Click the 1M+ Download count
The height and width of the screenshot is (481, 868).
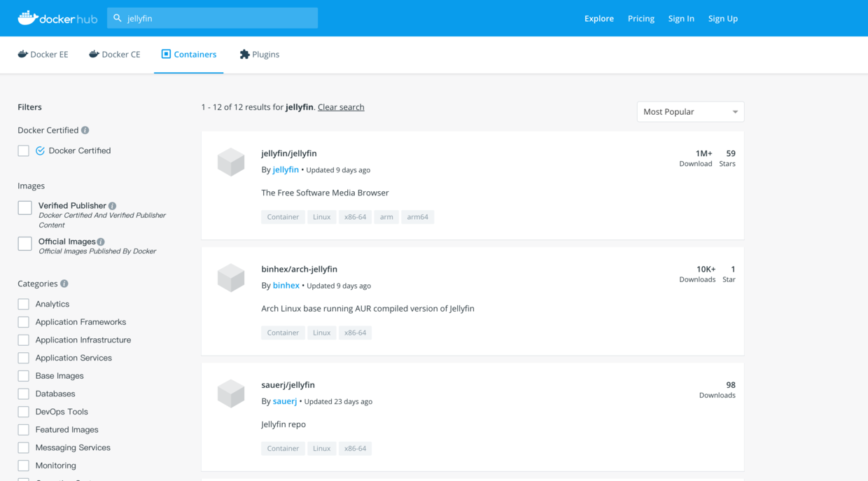696,158
